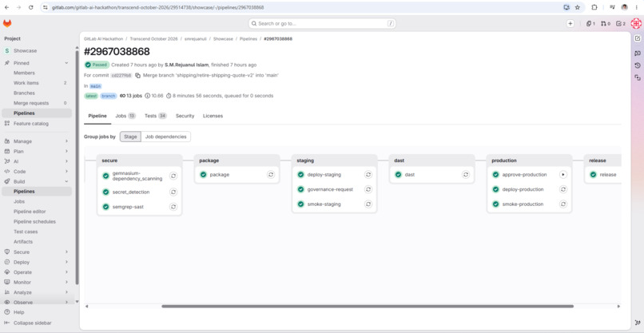644x333 pixels.
Task: Collapse the Build sidebar section
Action: (66, 181)
